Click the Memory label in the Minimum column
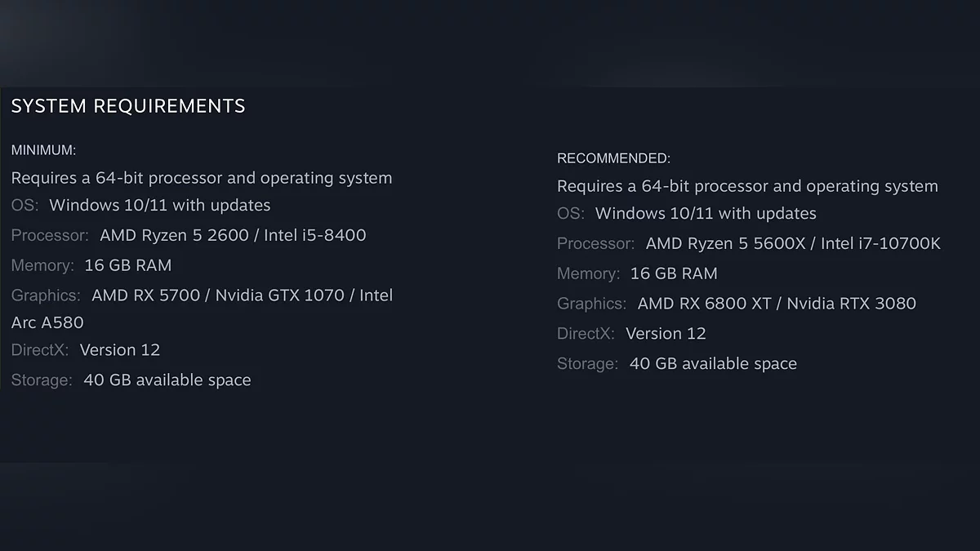 tap(42, 265)
